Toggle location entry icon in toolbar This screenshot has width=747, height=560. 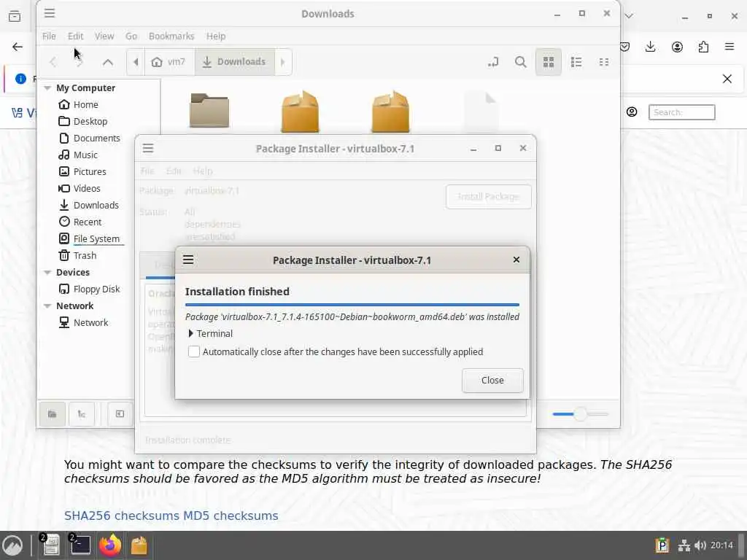pyautogui.click(x=493, y=62)
